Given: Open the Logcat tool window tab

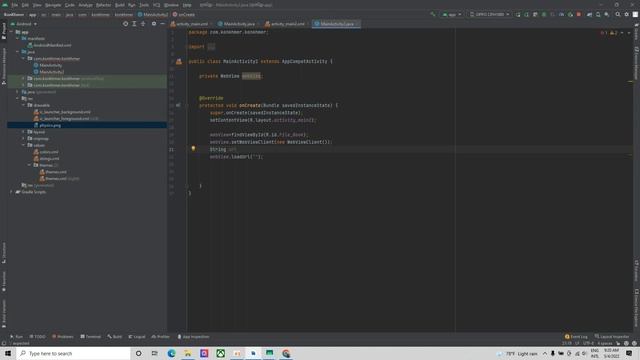Looking at the screenshot, I should 137,337.
